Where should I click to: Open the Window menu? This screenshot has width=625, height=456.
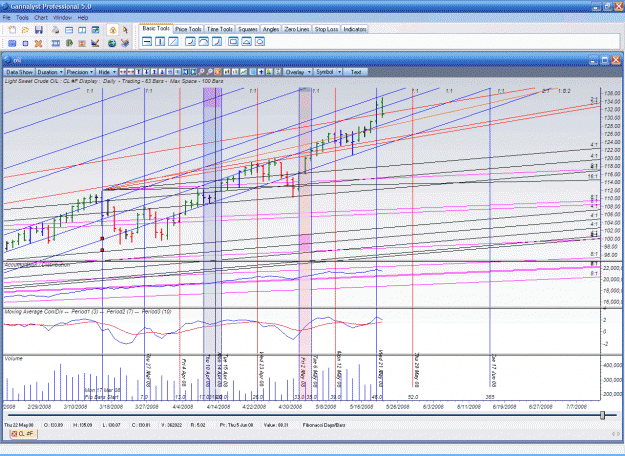(63, 18)
